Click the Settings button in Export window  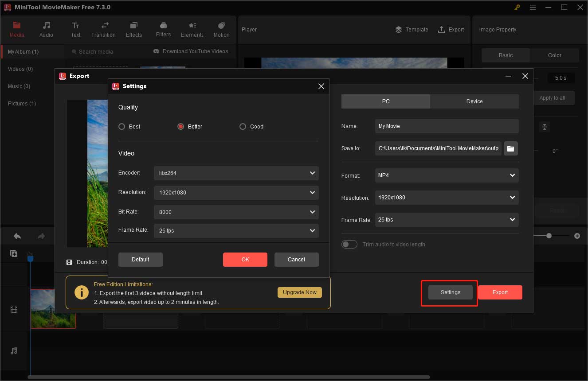click(451, 292)
